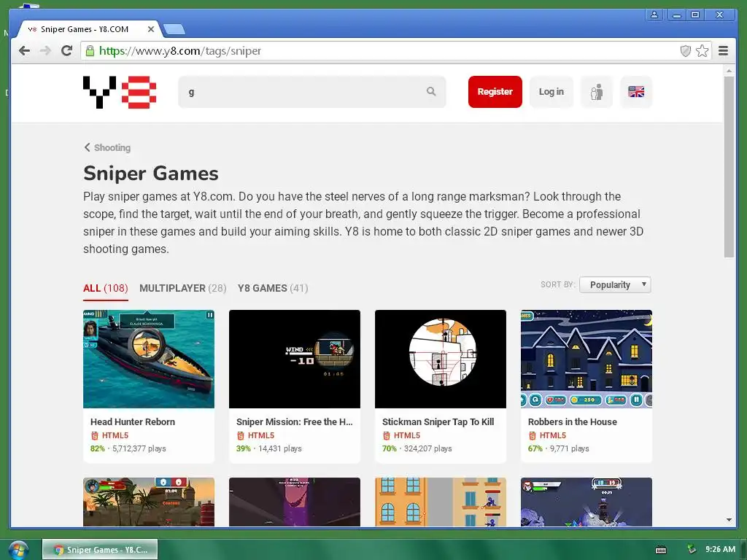Click the HTML5 icon under Sniper Mission
This screenshot has width=747, height=560.
click(240, 435)
